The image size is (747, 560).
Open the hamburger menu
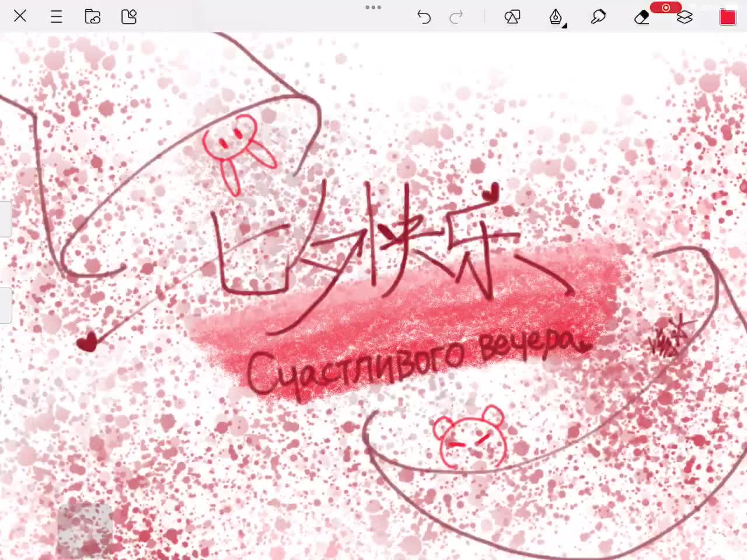(57, 16)
